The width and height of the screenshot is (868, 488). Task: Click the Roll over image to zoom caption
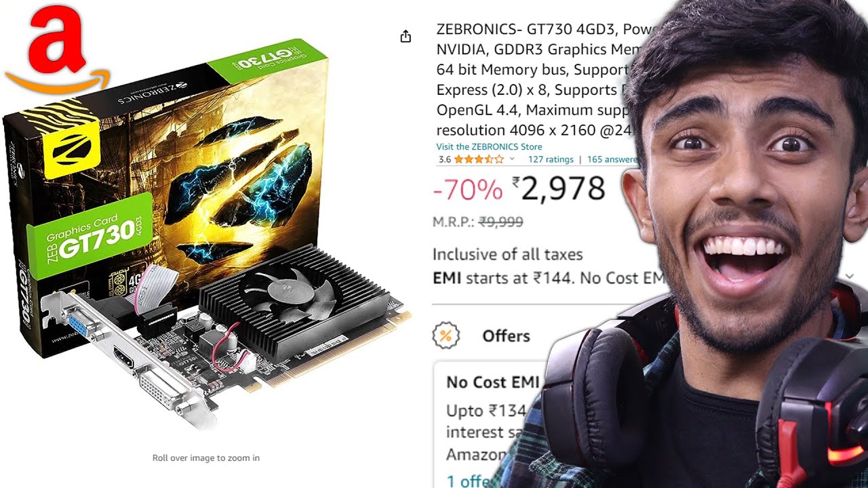(206, 458)
